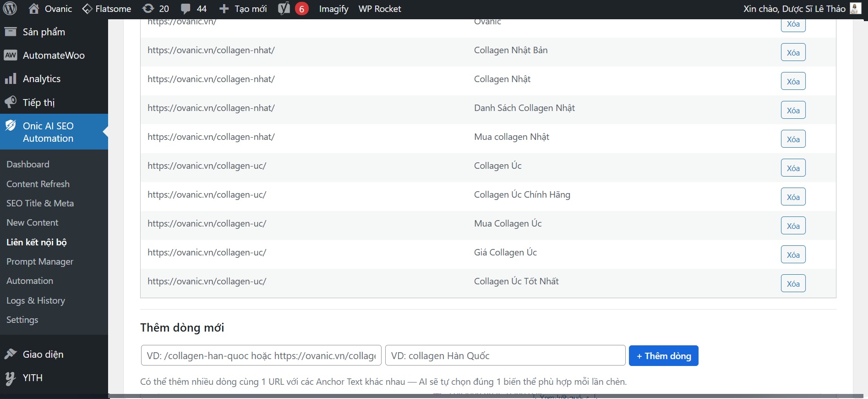This screenshot has height=399, width=868.
Task: View Logs & History
Action: click(36, 300)
